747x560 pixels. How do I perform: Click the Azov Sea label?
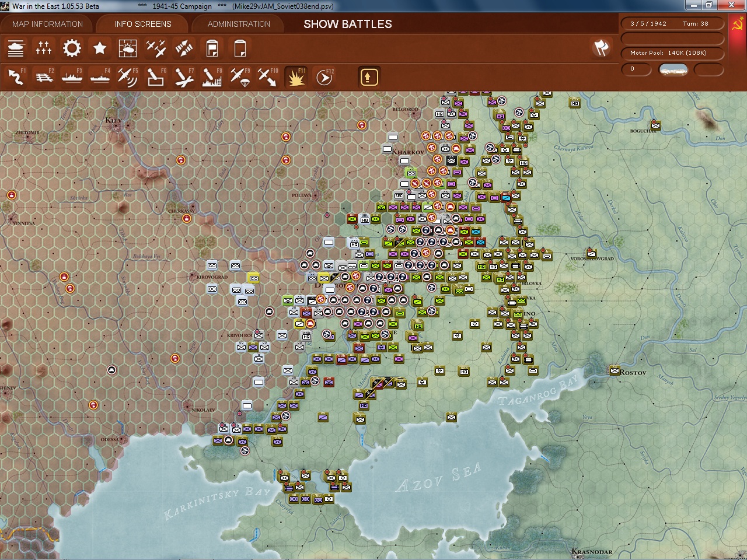point(438,478)
